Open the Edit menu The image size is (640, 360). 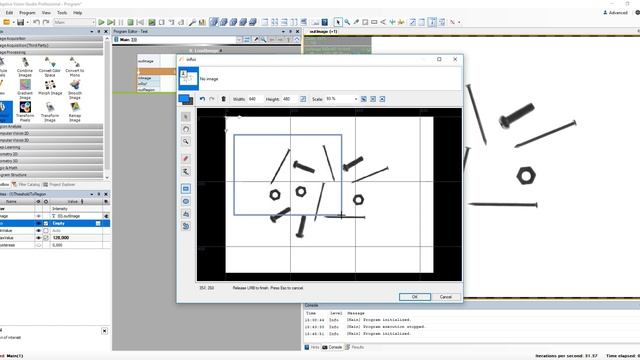(9, 13)
